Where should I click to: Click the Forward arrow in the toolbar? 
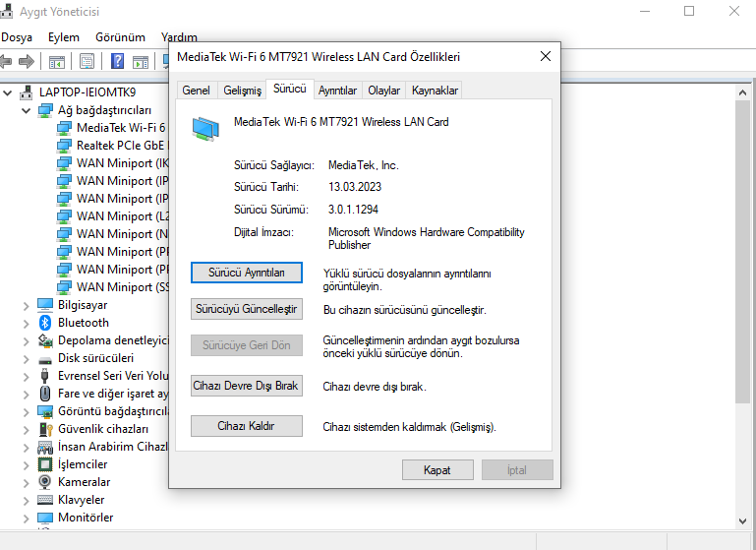[x=26, y=61]
